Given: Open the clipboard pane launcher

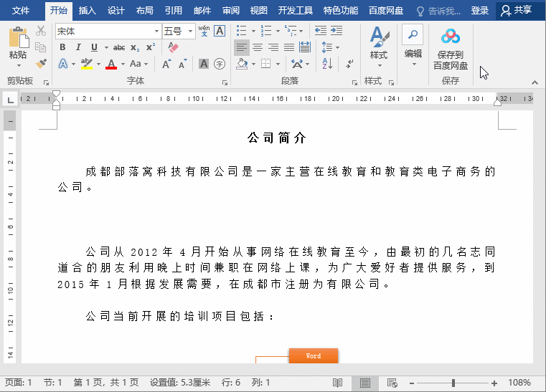Looking at the screenshot, I should (46, 83).
